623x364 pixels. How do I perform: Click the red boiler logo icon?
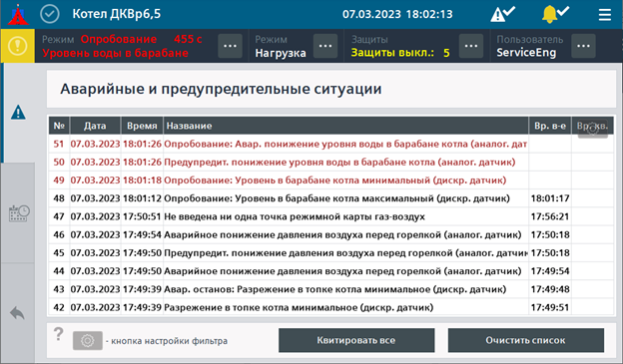point(18,14)
